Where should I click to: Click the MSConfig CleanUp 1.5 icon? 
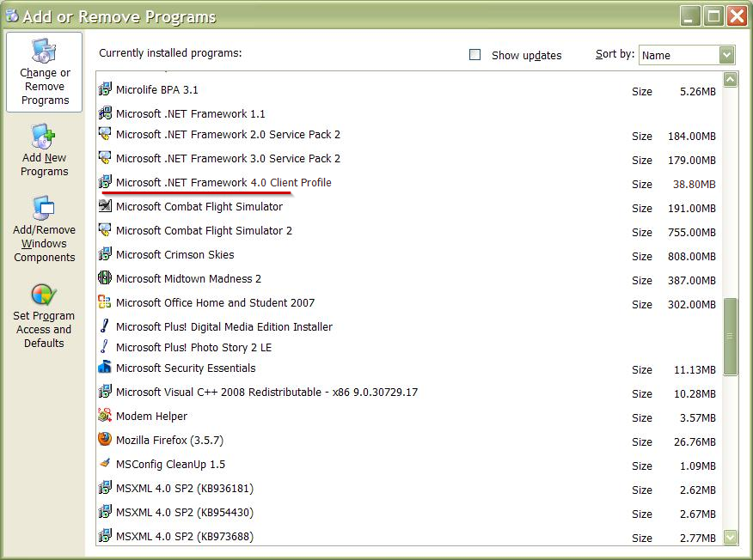click(x=105, y=464)
